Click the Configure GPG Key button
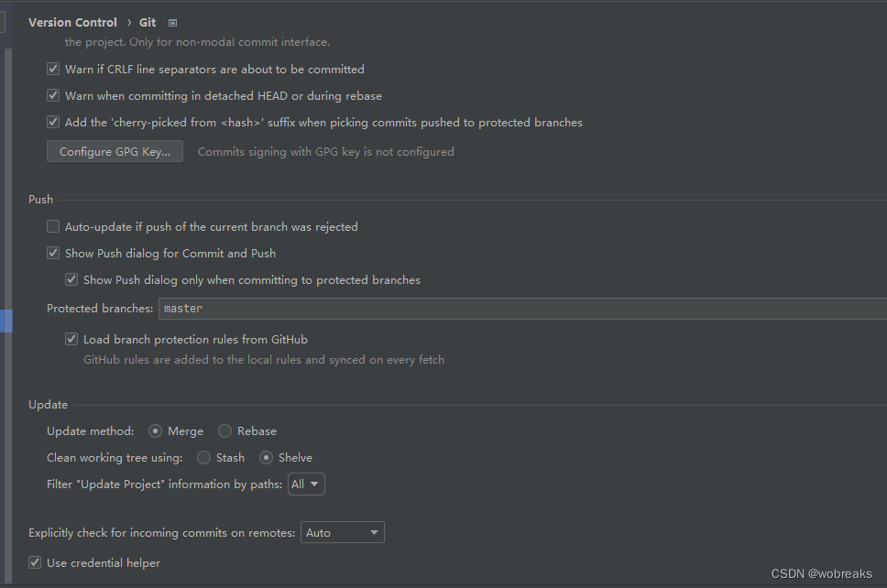This screenshot has height=588, width=887. [x=115, y=151]
